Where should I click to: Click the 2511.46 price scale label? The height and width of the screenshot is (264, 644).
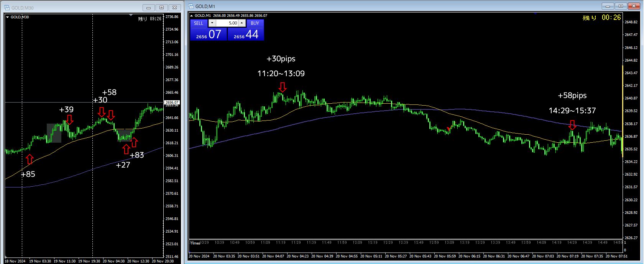coord(172,257)
